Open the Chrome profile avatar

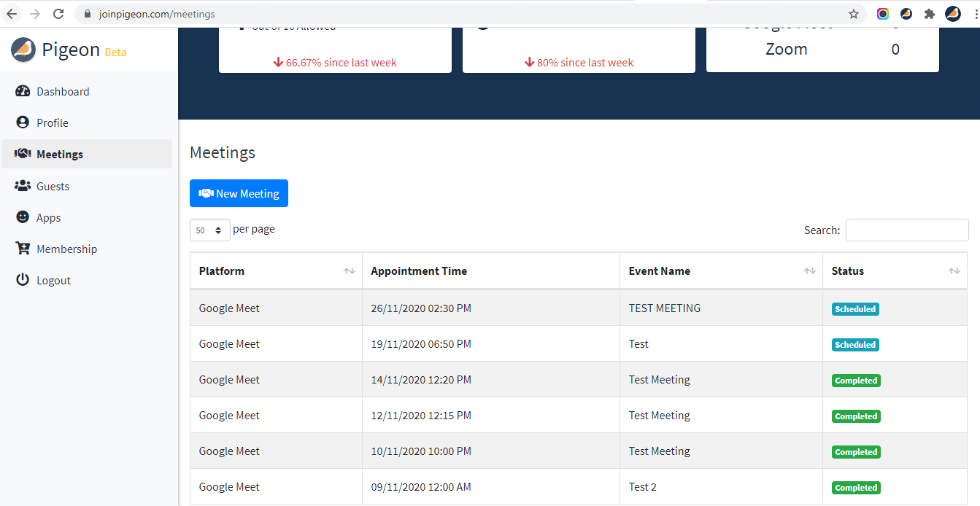tap(952, 14)
